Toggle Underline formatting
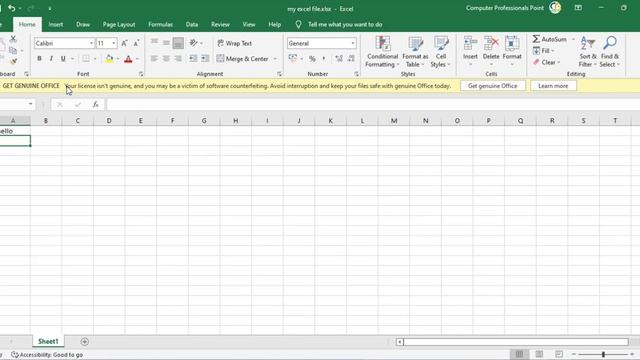 pos(63,59)
